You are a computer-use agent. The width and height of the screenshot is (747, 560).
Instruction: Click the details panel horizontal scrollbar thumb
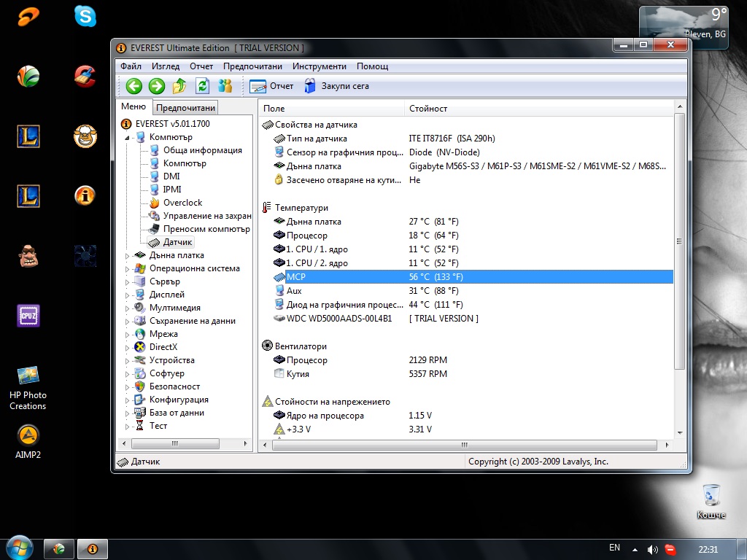[465, 445]
